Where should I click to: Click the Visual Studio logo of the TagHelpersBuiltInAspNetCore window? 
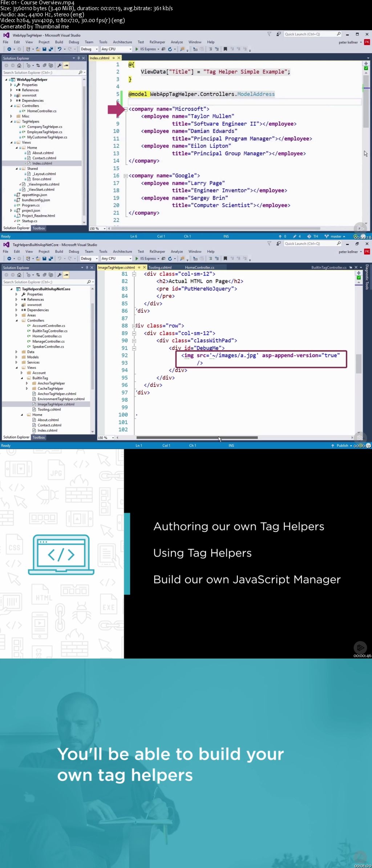pos(6,245)
